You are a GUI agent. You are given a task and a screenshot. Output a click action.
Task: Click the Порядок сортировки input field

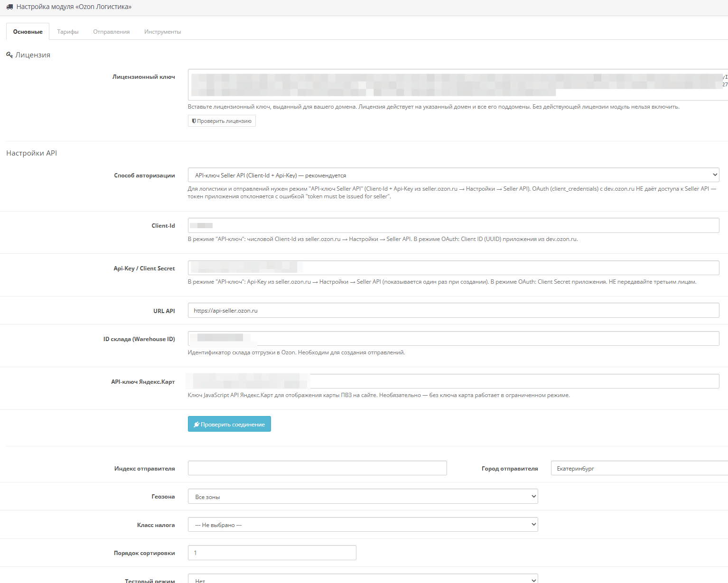pyautogui.click(x=272, y=553)
